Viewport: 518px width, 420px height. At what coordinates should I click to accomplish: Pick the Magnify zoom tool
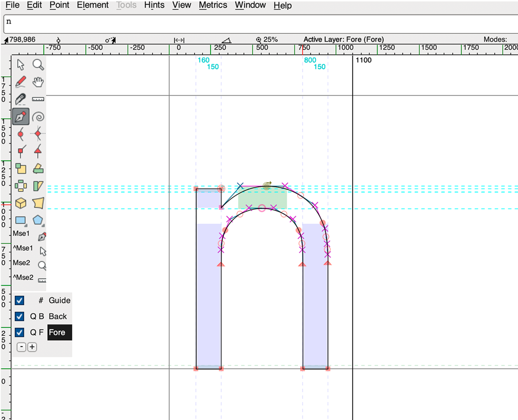38,65
